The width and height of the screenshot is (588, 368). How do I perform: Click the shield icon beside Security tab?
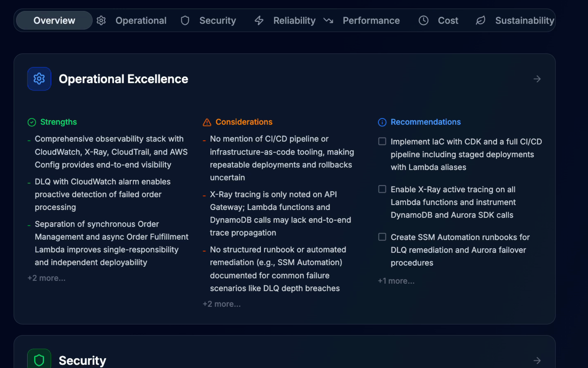tap(185, 20)
